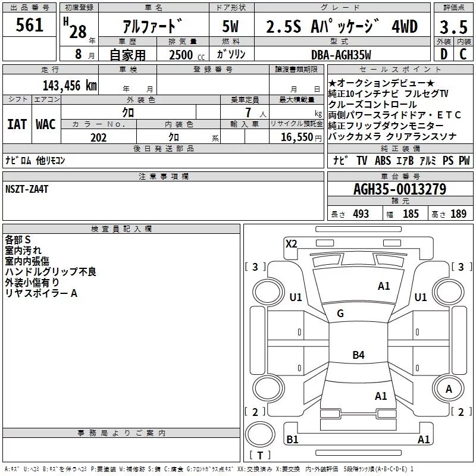Click the fuel type ガソリン
The image size is (476, 476).
[x=231, y=54]
